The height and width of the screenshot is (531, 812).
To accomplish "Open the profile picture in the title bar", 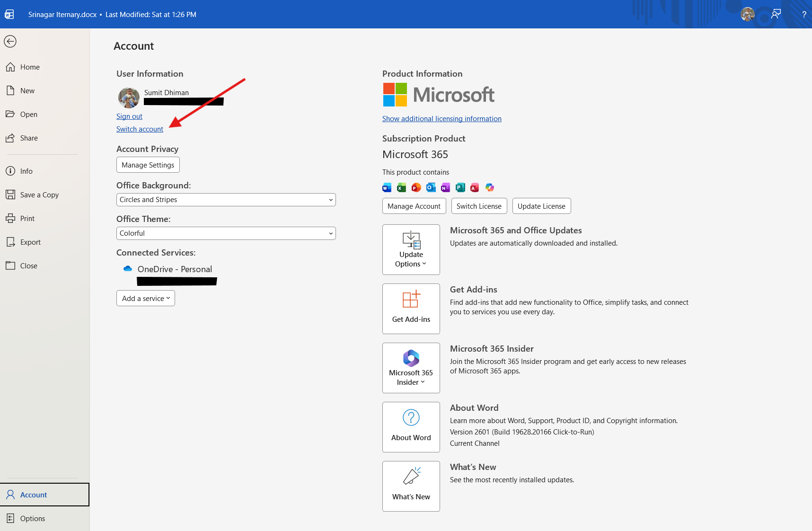I will click(748, 14).
